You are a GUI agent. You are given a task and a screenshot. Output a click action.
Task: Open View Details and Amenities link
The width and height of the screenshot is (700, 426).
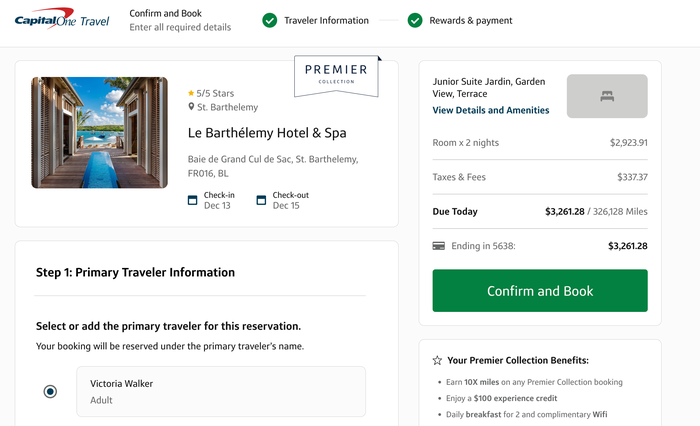tap(491, 110)
